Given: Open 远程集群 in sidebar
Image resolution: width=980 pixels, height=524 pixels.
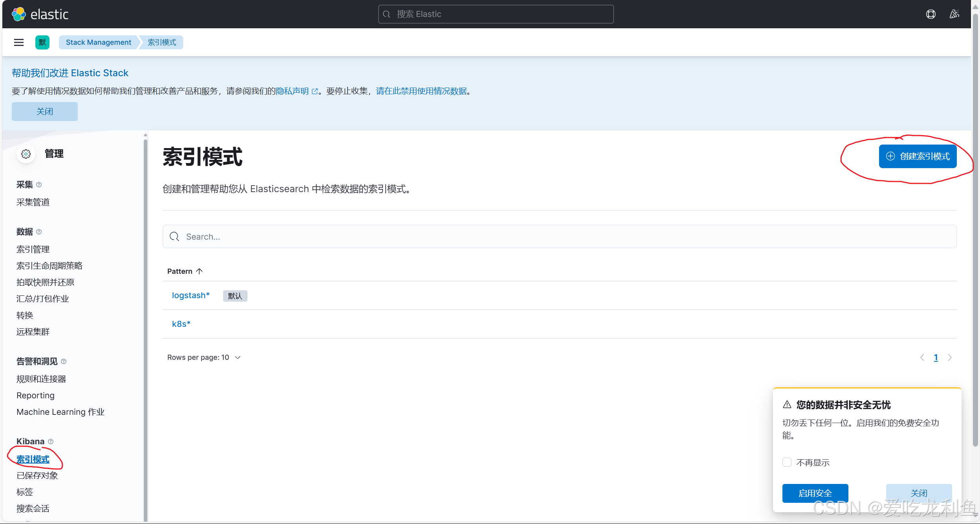Looking at the screenshot, I should pyautogui.click(x=33, y=332).
